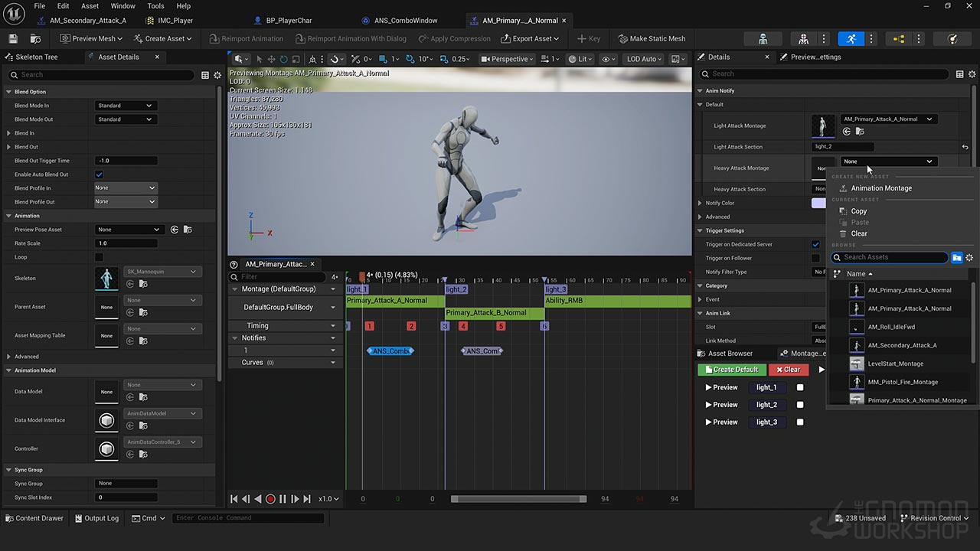Click Browse to asset in Content Browser icon
980x551 pixels.
(x=35, y=38)
